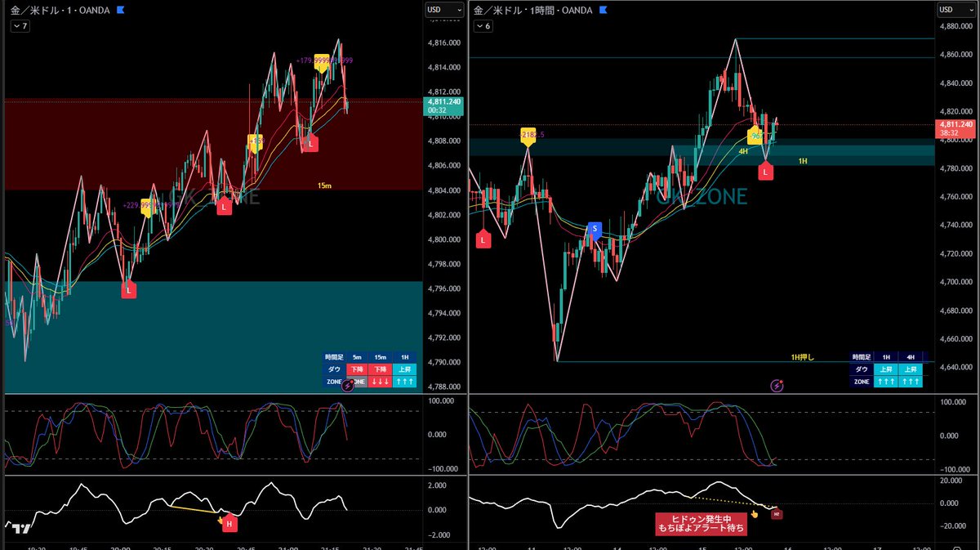Click 5m header cell in the status table
The width and height of the screenshot is (980, 550).
357,357
